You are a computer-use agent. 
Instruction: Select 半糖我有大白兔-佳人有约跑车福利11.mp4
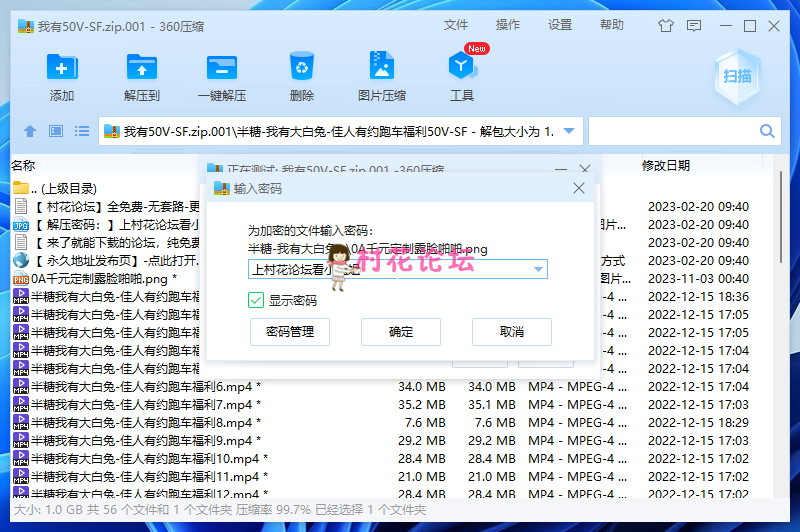tap(140, 477)
